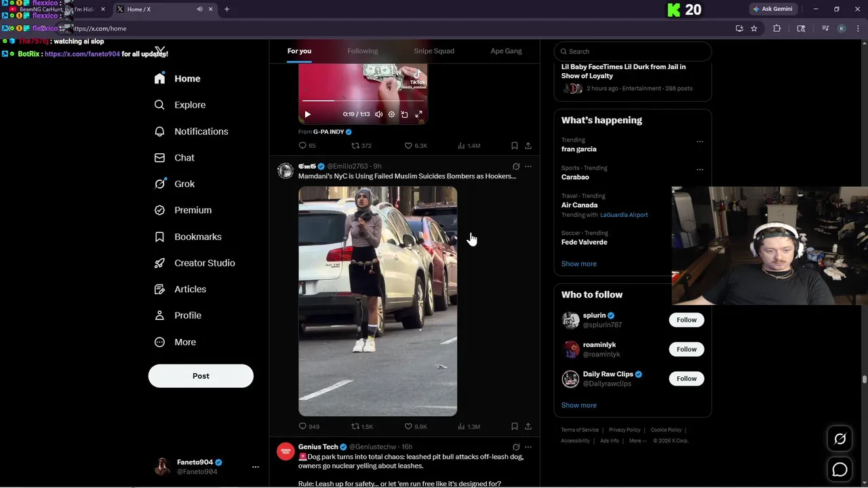Image resolution: width=868 pixels, height=488 pixels.
Task: Open Grok assistant page
Action: (x=174, y=184)
